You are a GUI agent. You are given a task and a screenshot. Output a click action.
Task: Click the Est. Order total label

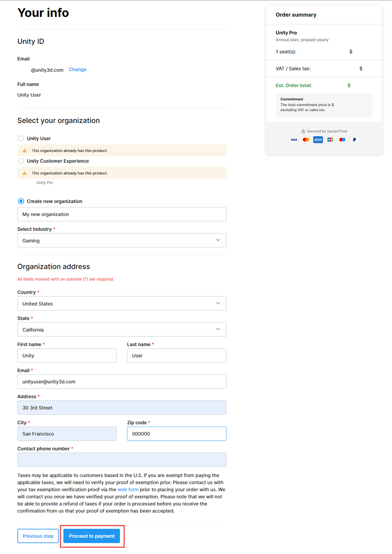coord(294,85)
